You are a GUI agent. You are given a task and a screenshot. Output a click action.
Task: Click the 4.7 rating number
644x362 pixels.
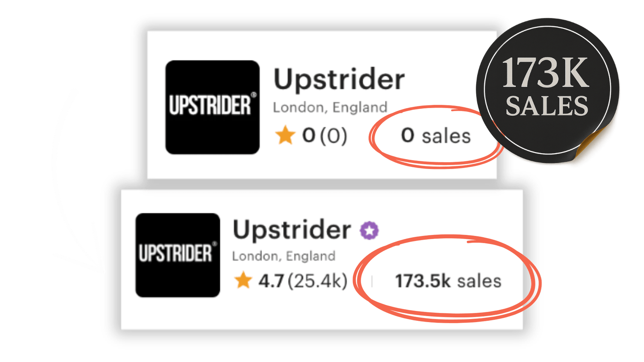pyautogui.click(x=271, y=281)
